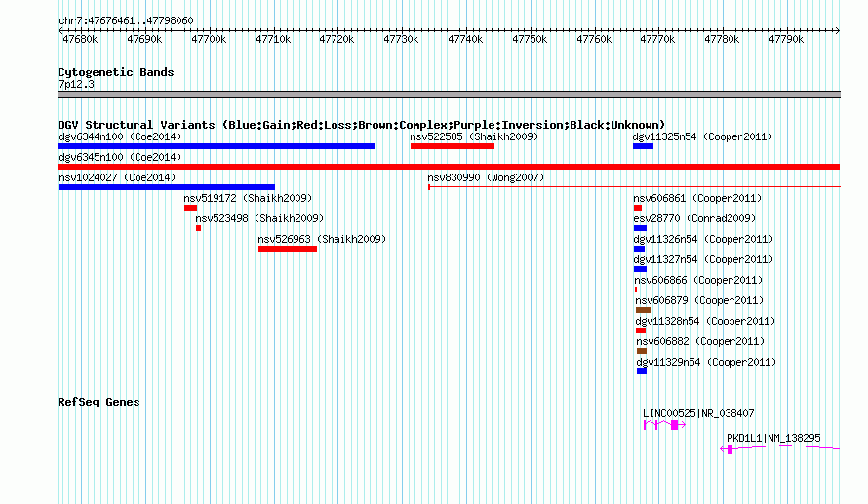
Task: Select the blue esv28770 gain bar
Action: 640,228
